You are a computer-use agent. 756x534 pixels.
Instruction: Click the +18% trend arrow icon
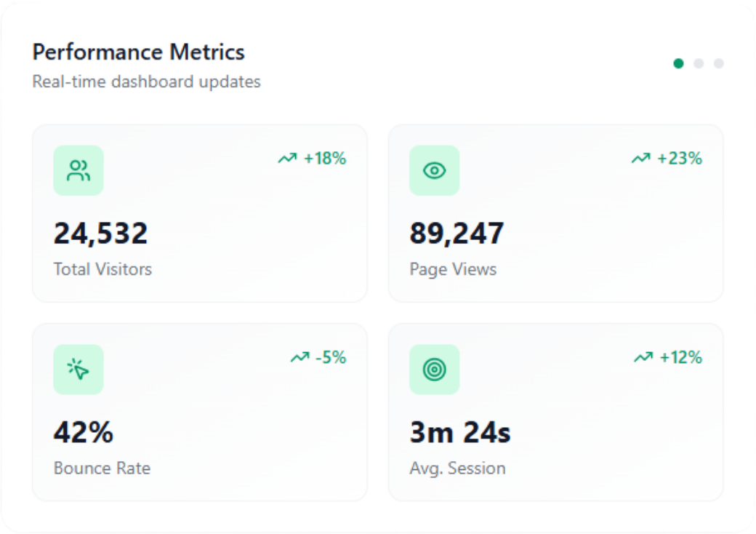tap(289, 158)
